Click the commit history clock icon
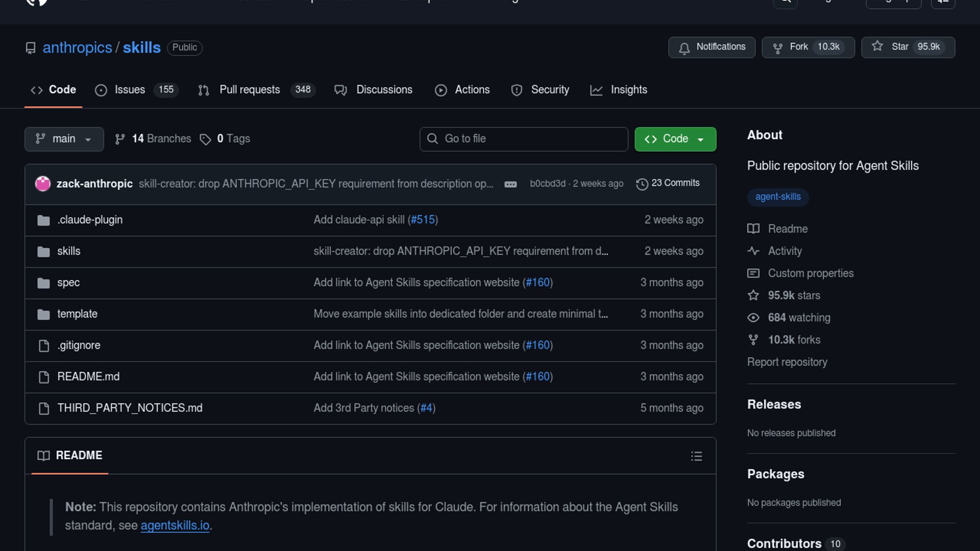Viewport: 980px width, 551px height. [642, 184]
